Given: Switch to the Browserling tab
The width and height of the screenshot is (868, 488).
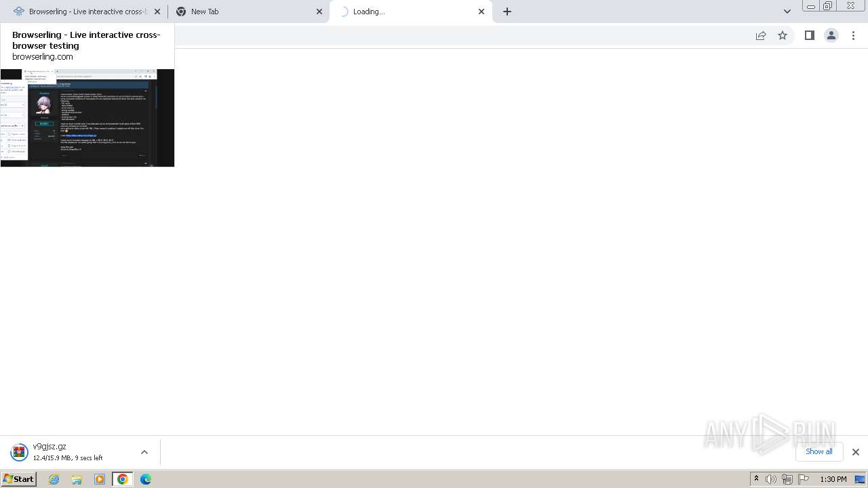Looking at the screenshot, I should coord(83,12).
